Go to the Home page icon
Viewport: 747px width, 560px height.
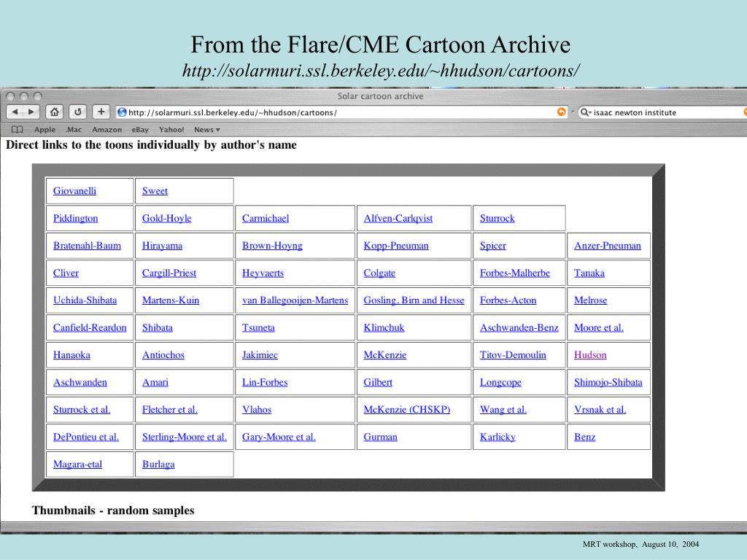pyautogui.click(x=54, y=112)
